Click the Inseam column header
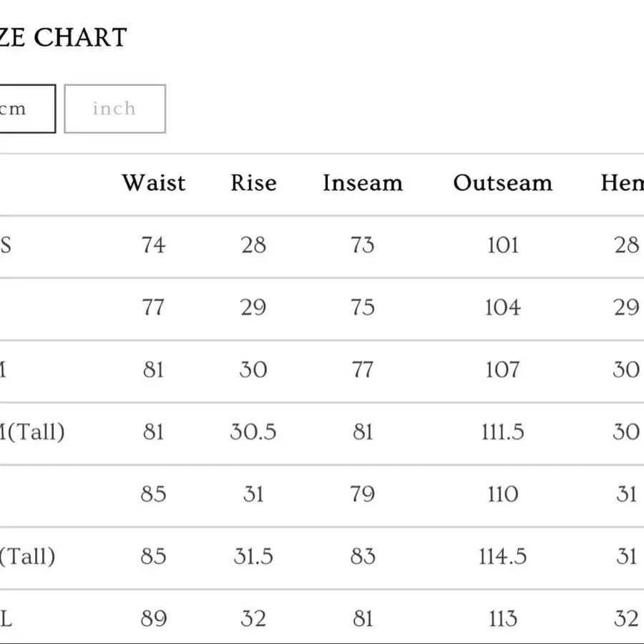 tap(363, 182)
